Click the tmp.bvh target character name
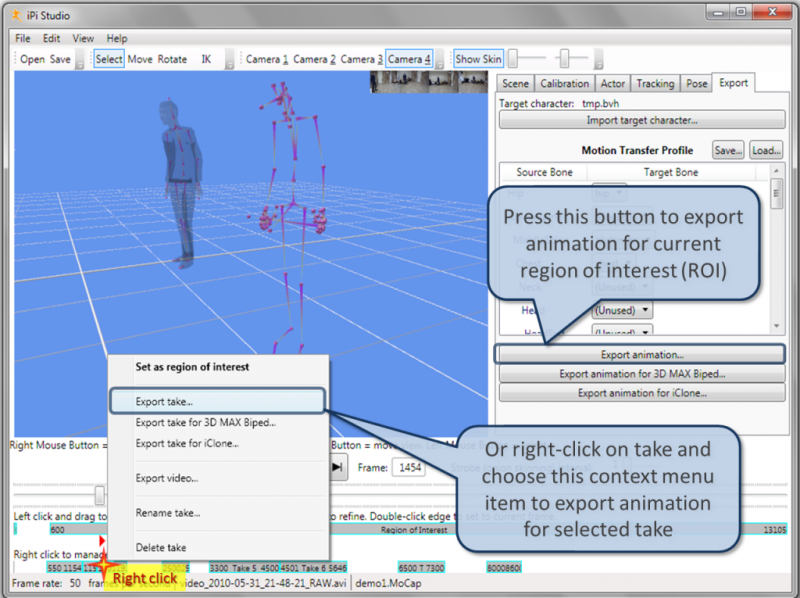The width and height of the screenshot is (800, 598). (x=601, y=104)
